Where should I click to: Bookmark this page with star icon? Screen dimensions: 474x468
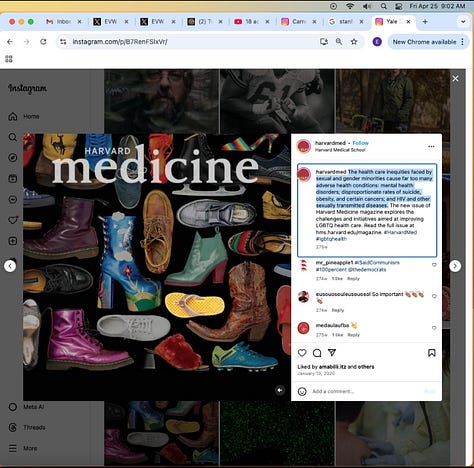click(354, 42)
